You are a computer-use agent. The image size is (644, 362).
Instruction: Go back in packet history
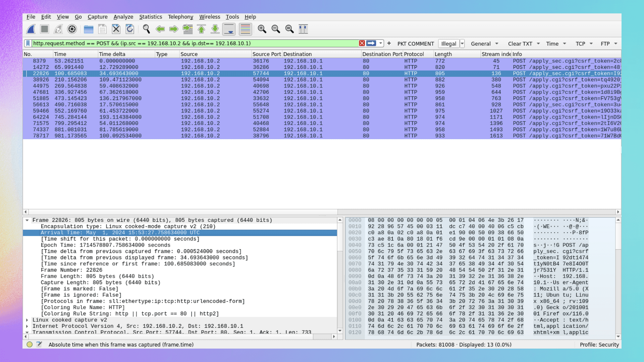point(160,29)
